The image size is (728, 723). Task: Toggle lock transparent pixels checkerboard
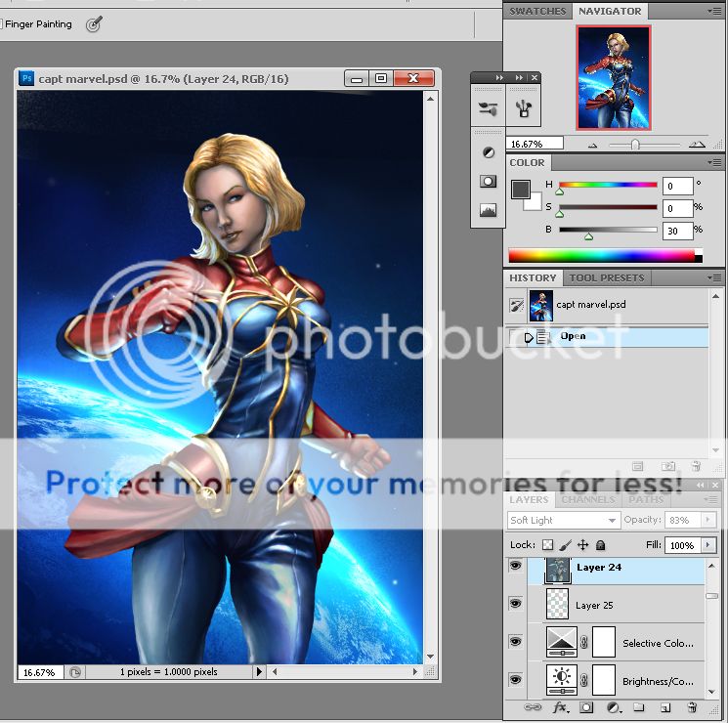[x=548, y=544]
